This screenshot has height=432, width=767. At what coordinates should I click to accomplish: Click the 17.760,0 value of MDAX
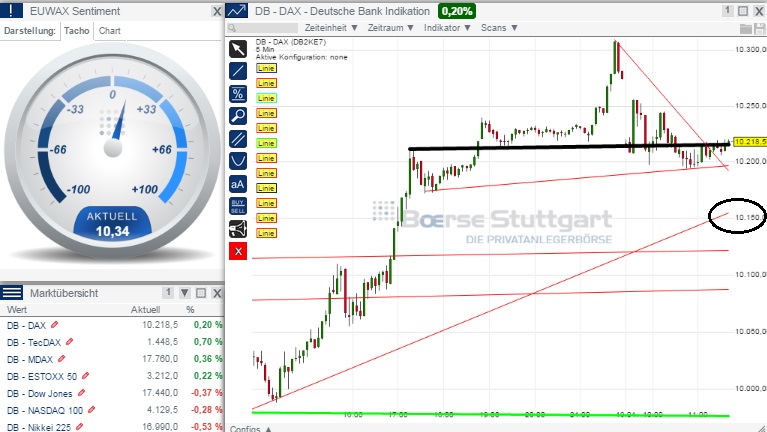pyautogui.click(x=160, y=359)
